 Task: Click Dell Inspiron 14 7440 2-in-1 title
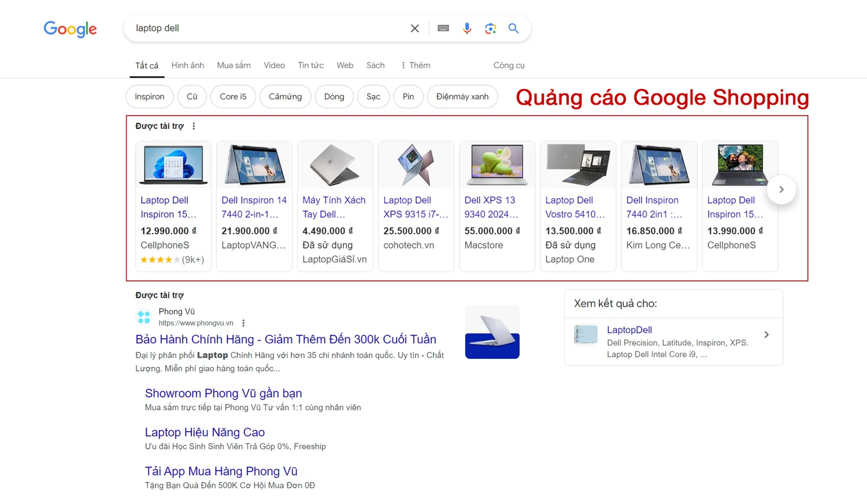click(254, 207)
